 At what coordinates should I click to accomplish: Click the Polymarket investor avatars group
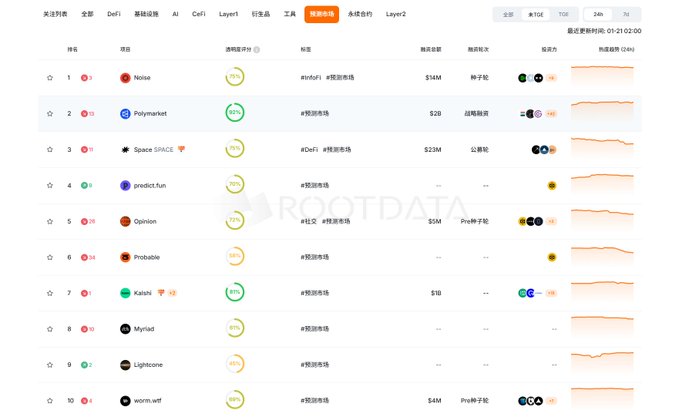[531, 114]
